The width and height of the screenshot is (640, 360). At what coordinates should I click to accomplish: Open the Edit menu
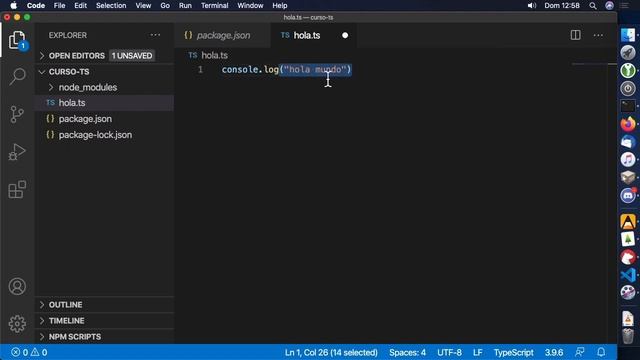pos(80,6)
